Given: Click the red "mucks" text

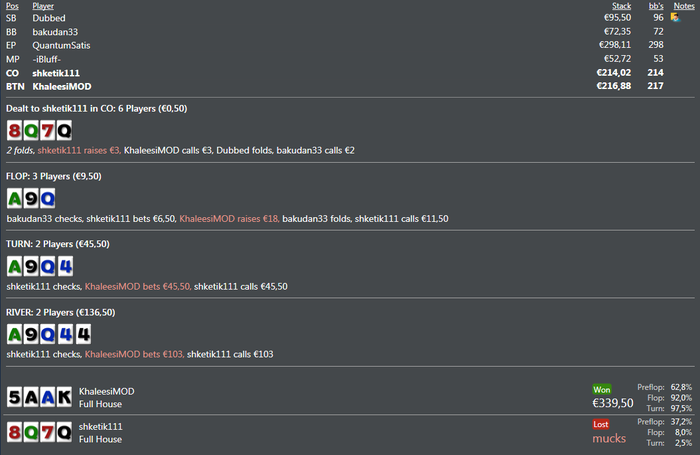Looking at the screenshot, I should 608,438.
